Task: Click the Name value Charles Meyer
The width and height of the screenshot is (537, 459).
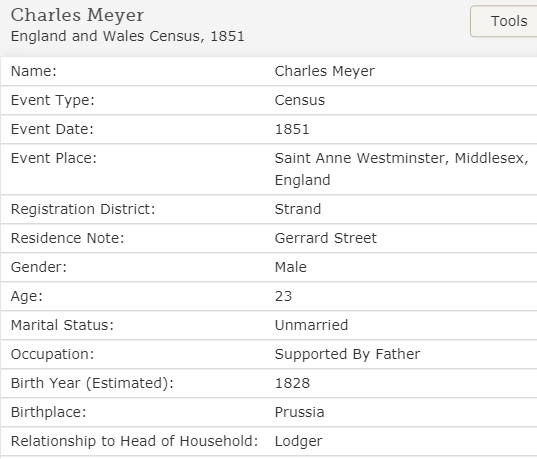Action: tap(325, 71)
